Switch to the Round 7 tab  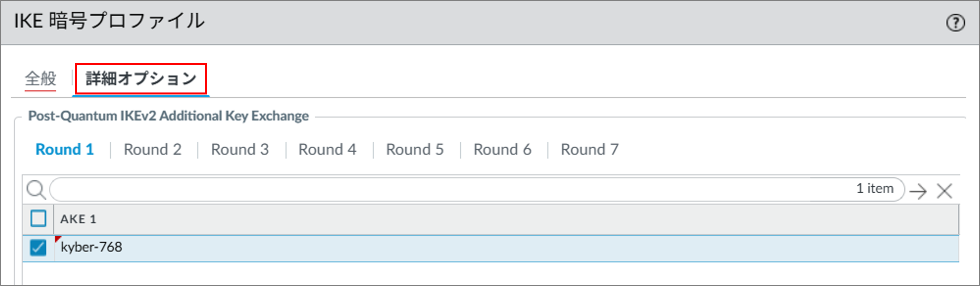(x=590, y=149)
